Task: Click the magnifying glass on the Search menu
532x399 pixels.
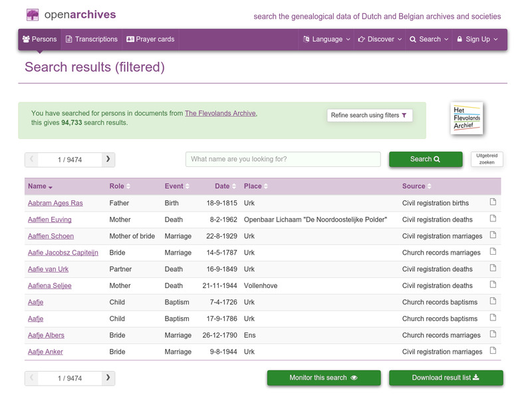Action: point(414,39)
